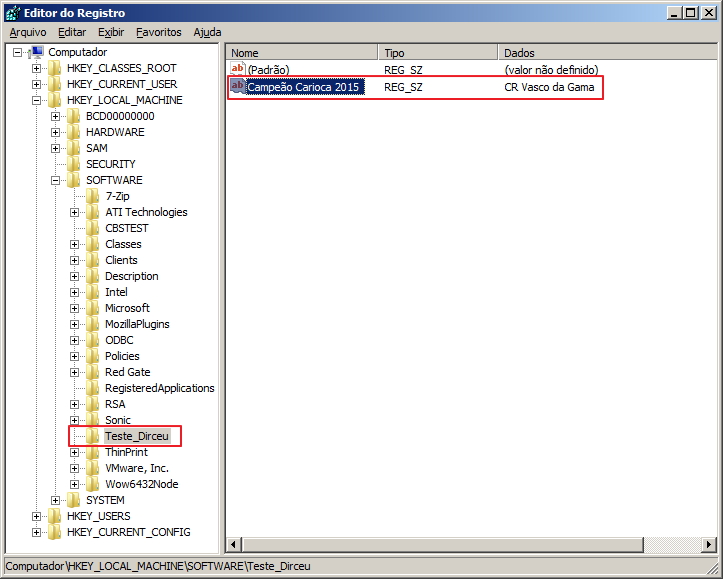Expand the HARDWARE key
Screen dimensions: 723x579
[x=55, y=132]
